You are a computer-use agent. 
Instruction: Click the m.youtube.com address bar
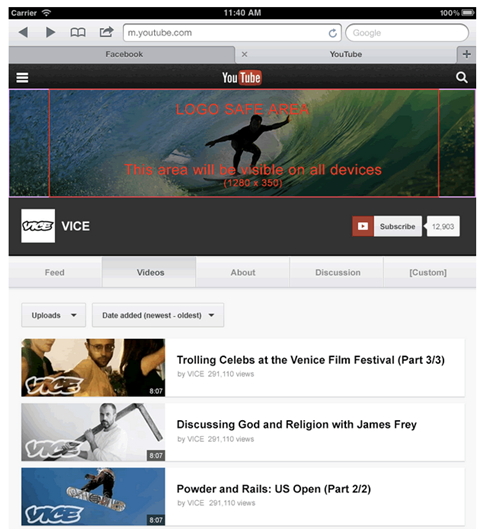[x=232, y=33]
